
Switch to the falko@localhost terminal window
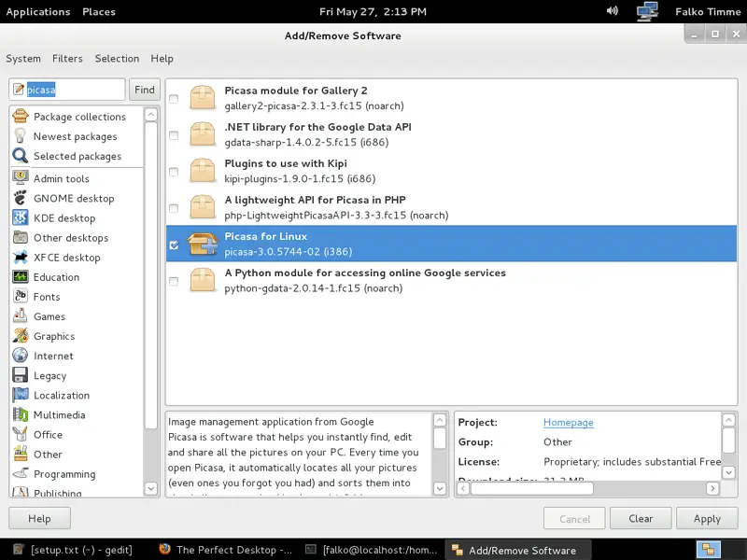(372, 550)
